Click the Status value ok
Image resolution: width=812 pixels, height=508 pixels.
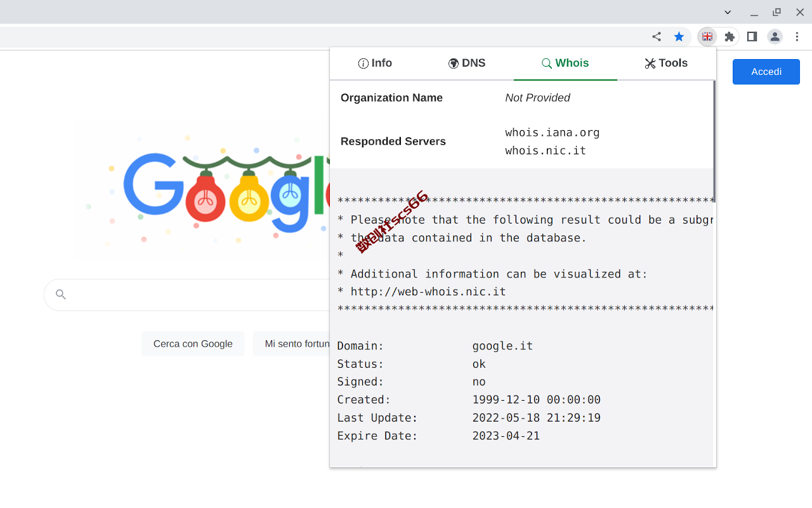[479, 364]
